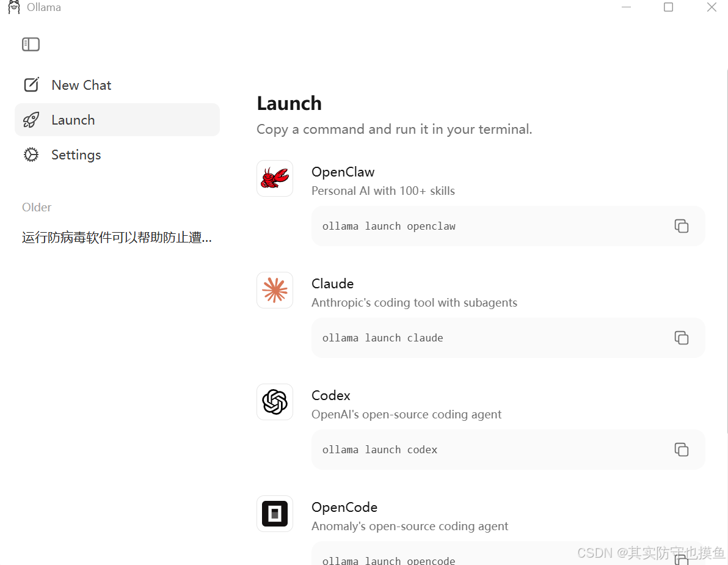
Task: Click the Launch rocket icon
Action: coord(32,120)
